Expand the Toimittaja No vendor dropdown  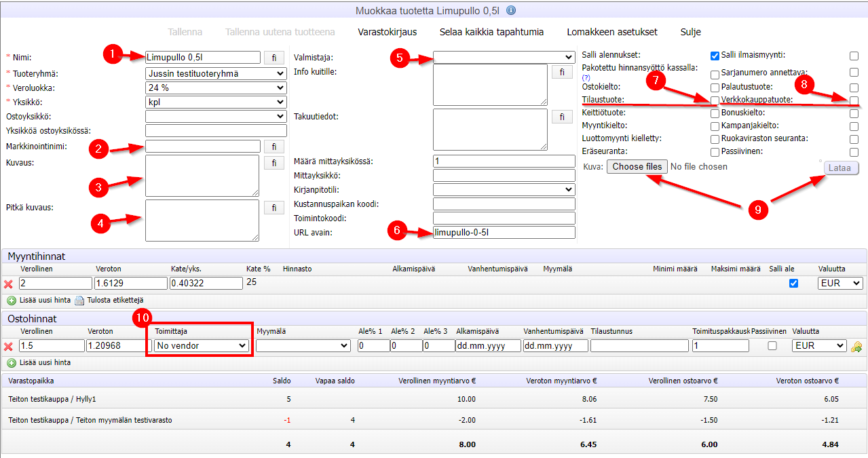point(201,346)
